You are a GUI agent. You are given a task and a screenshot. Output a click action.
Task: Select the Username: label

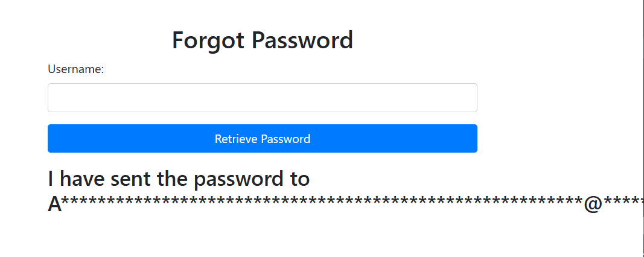[76, 69]
